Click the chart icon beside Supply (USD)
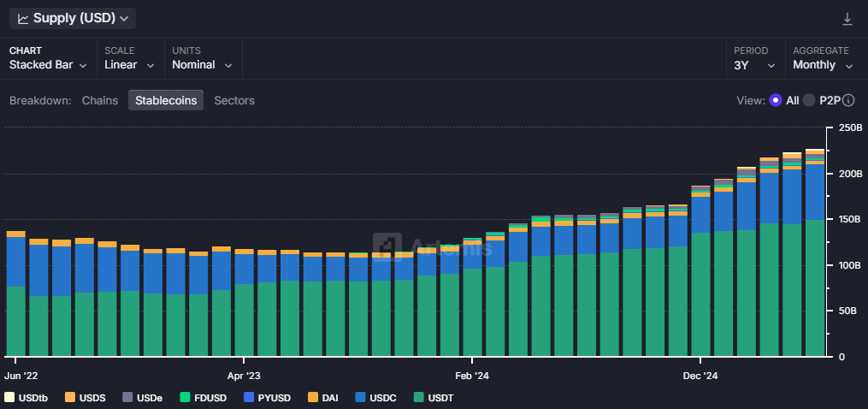This screenshot has height=409, width=868. tap(23, 18)
